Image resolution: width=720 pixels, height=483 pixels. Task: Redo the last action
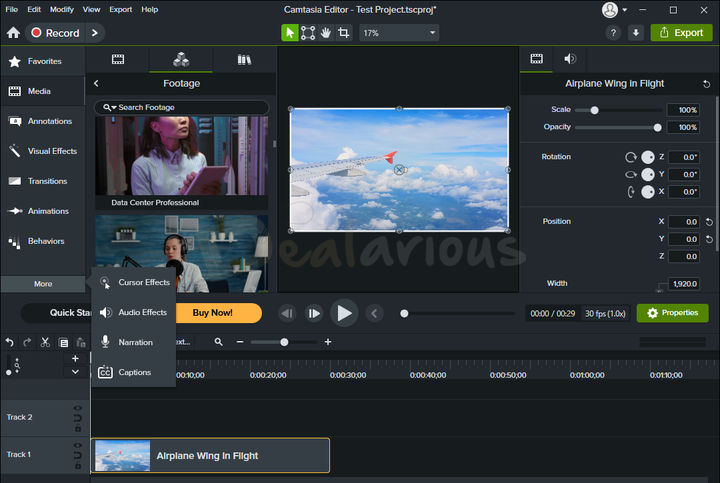pos(27,342)
